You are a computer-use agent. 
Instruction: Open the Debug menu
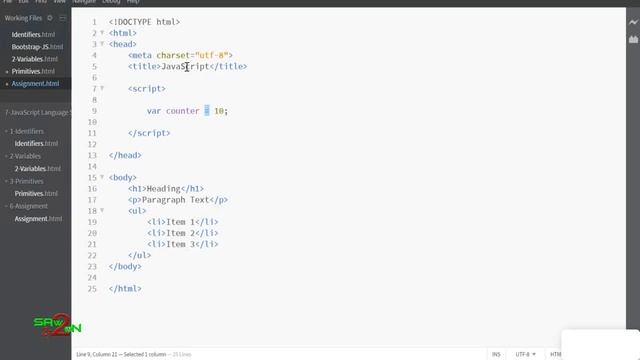pos(111,2)
